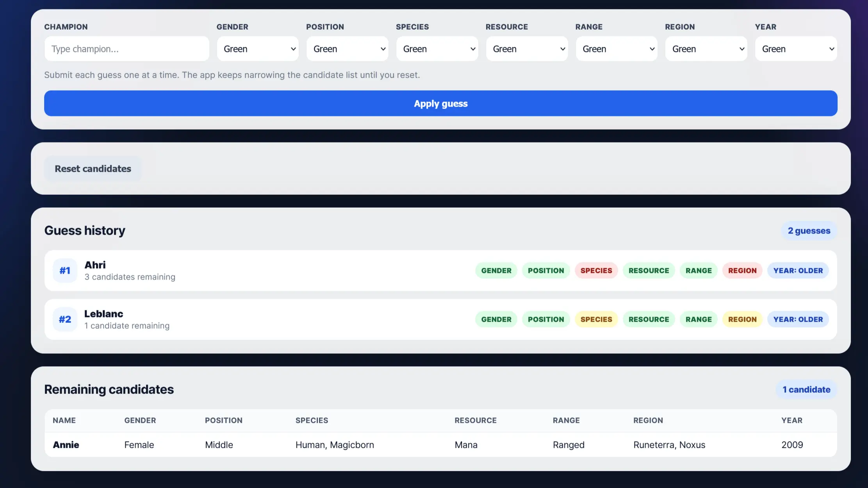Open the Gender feedback dropdown

(x=258, y=49)
